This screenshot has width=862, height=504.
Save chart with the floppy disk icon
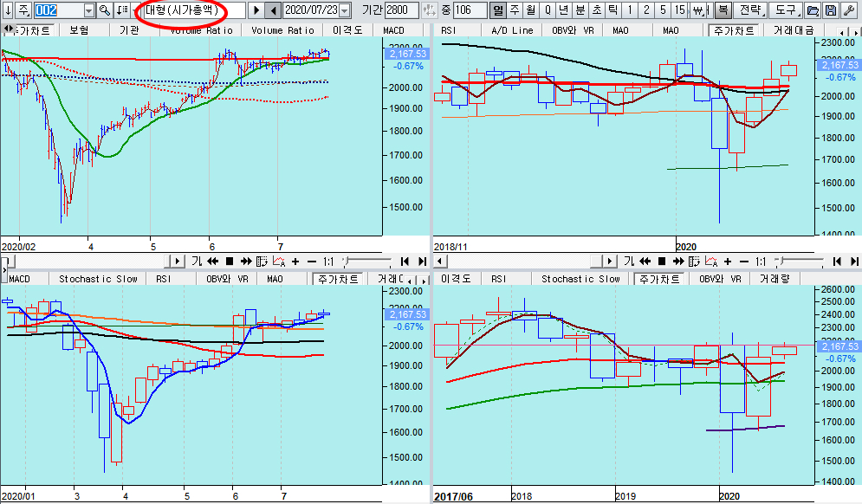click(x=831, y=10)
